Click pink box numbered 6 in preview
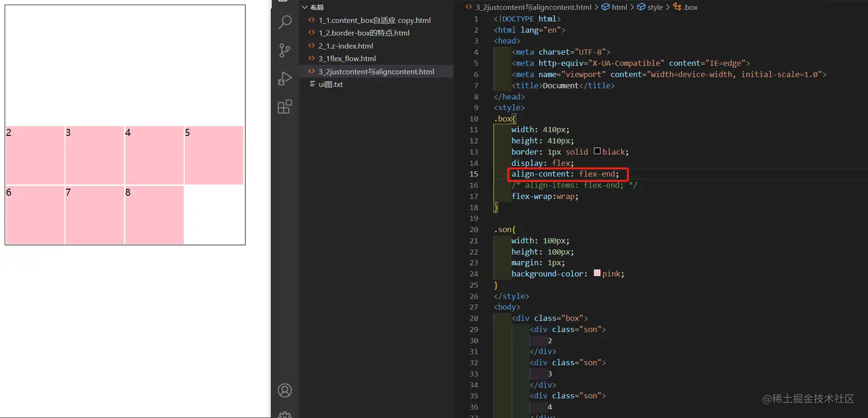The width and height of the screenshot is (868, 418). click(35, 215)
